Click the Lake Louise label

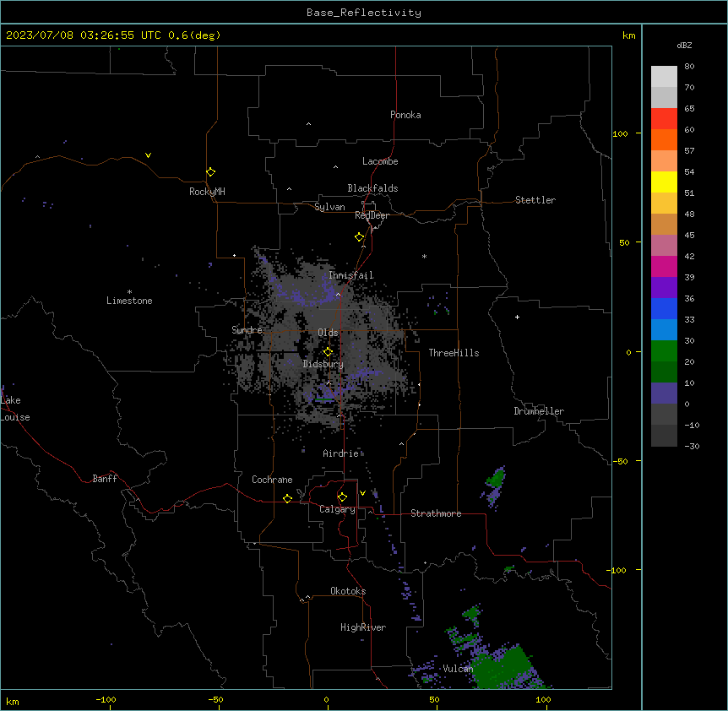click(15, 409)
